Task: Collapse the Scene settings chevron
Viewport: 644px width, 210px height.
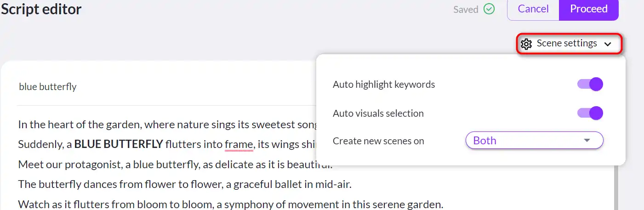Action: point(608,44)
